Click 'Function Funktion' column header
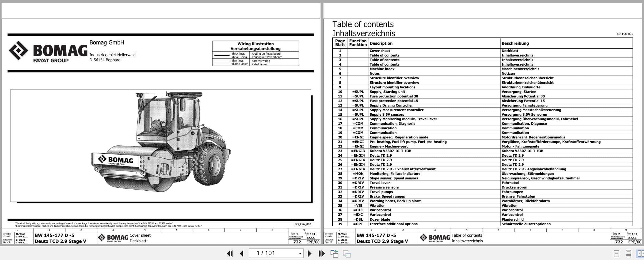644x260 pixels. point(358,43)
